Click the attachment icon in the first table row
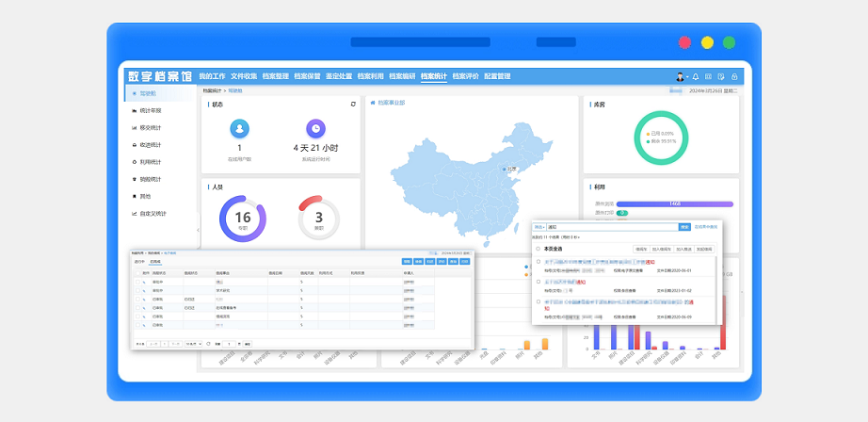 click(x=145, y=283)
